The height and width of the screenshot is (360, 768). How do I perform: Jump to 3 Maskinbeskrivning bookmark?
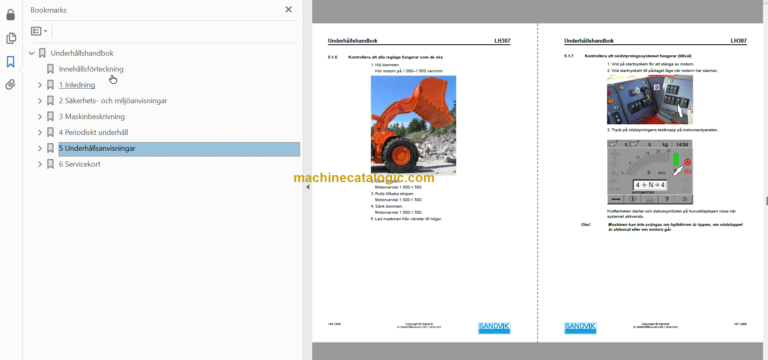[x=92, y=117]
